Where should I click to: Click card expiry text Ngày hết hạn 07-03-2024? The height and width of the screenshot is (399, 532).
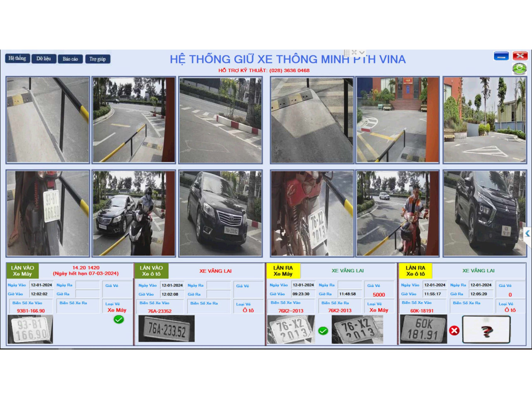(x=86, y=273)
